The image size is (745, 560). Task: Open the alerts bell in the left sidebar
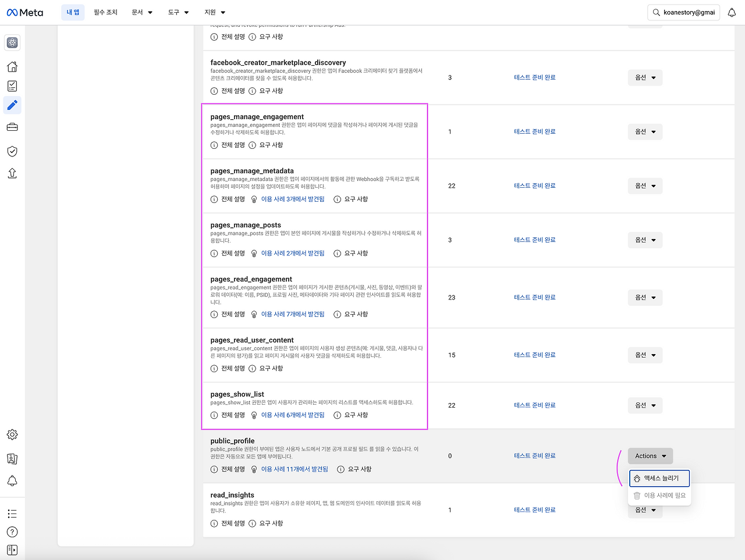(x=12, y=481)
